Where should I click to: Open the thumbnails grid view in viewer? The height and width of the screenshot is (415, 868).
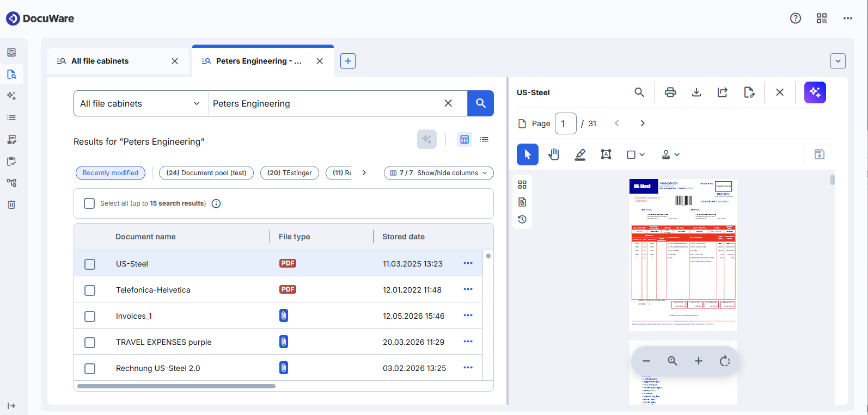pos(522,184)
